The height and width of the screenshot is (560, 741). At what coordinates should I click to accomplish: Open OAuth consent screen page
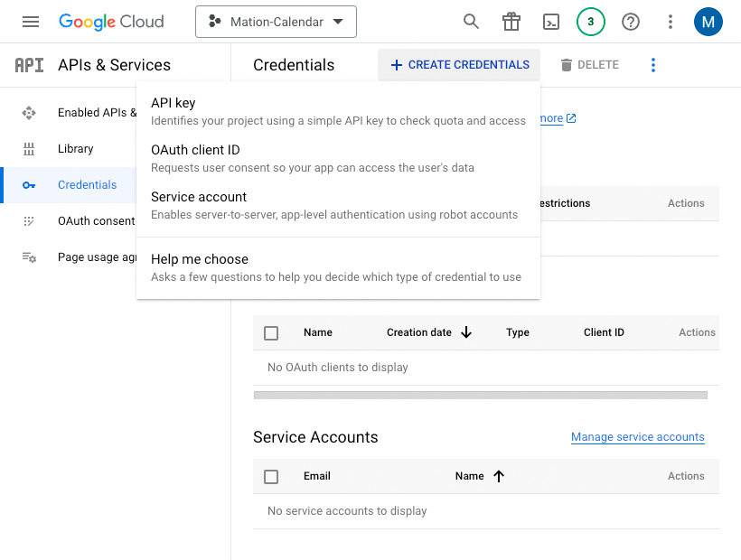pyautogui.click(x=97, y=221)
